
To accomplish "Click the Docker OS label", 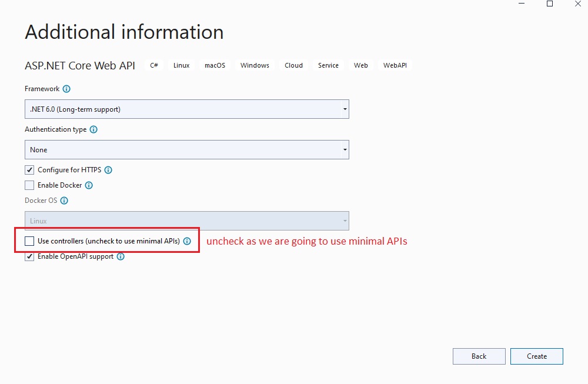I will 41,201.
